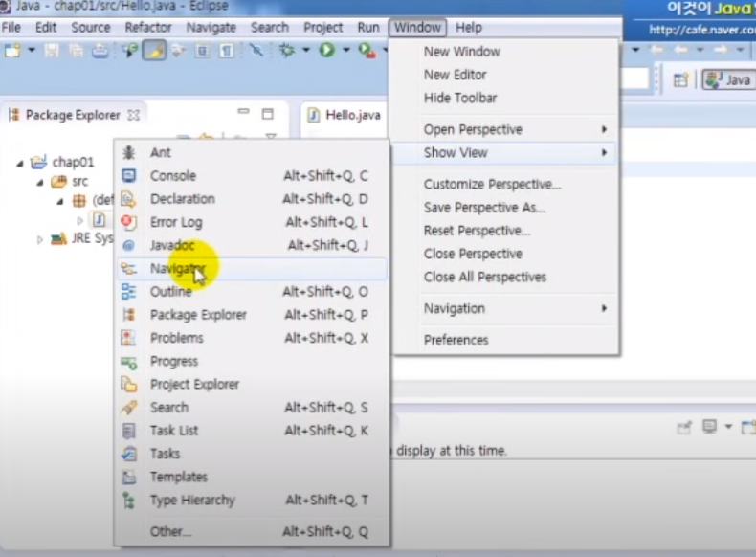Open Preferences from Window menu

504,340
